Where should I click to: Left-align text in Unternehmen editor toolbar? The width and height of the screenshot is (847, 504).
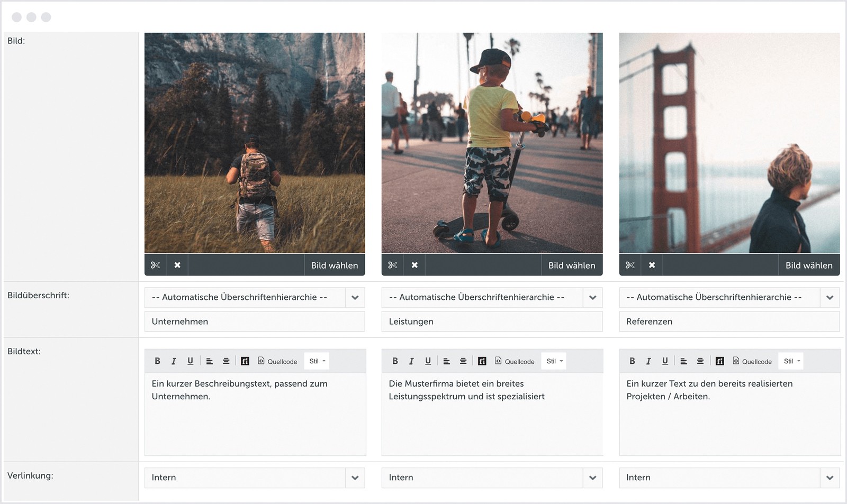pos(210,361)
